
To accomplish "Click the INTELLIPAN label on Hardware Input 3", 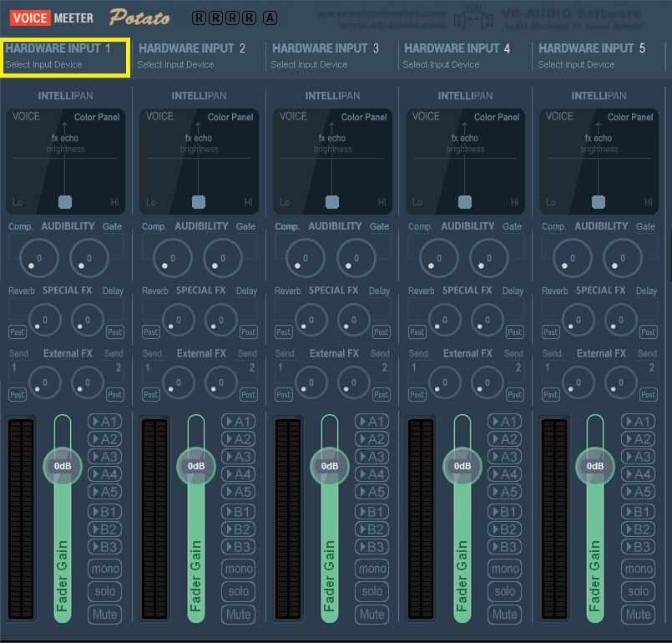I will point(332,95).
